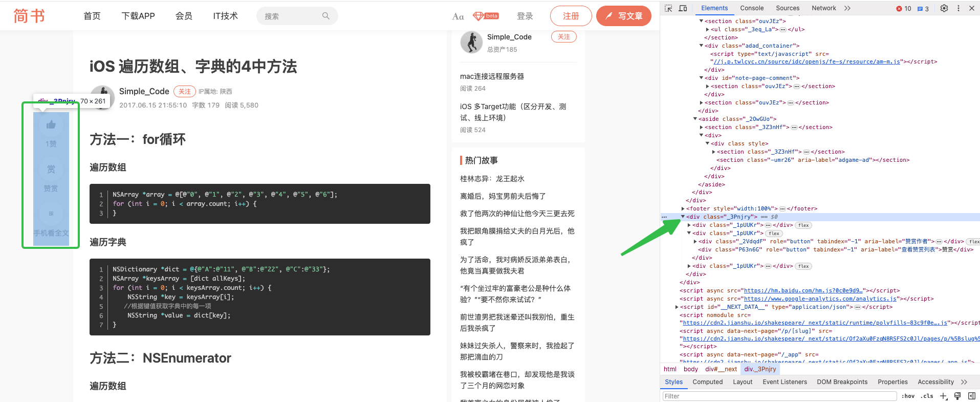This screenshot has height=402, width=980.
Task: Activate the element inspector picker icon
Action: point(668,8)
